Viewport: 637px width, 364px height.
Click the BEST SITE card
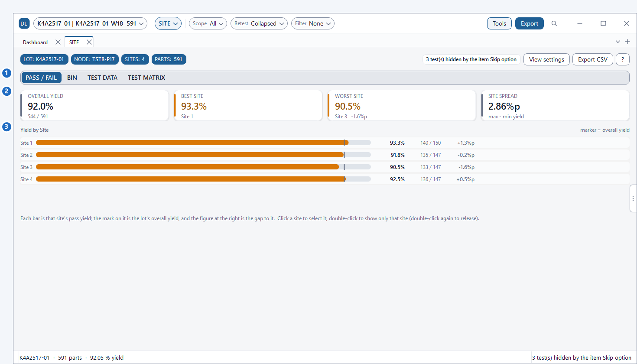(x=248, y=105)
